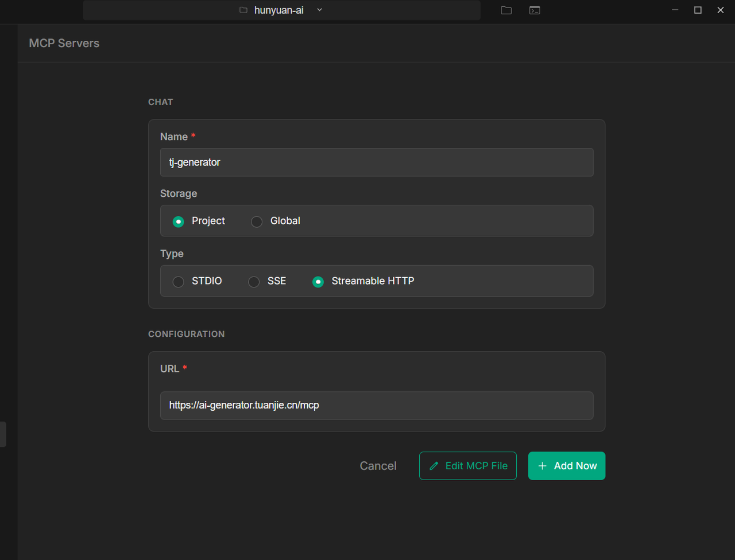
Task: Add the MCP server now
Action: (x=567, y=466)
